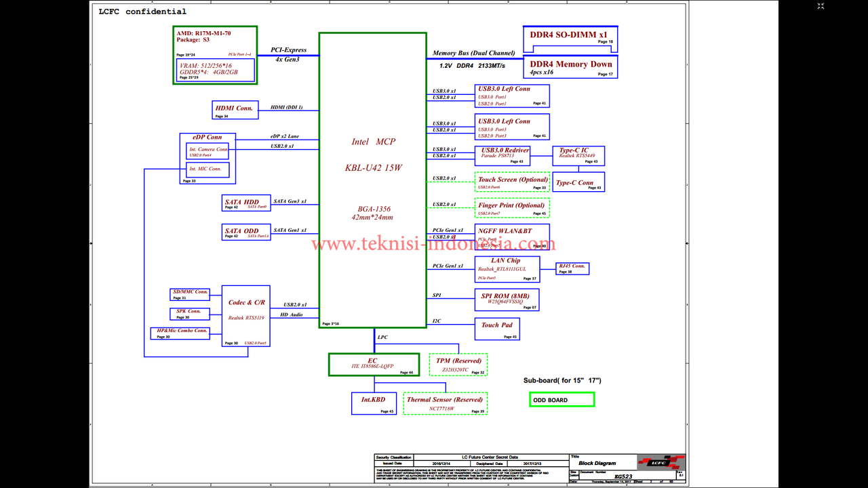
Task: Select the 'SPK Conn.' block
Action: click(190, 314)
